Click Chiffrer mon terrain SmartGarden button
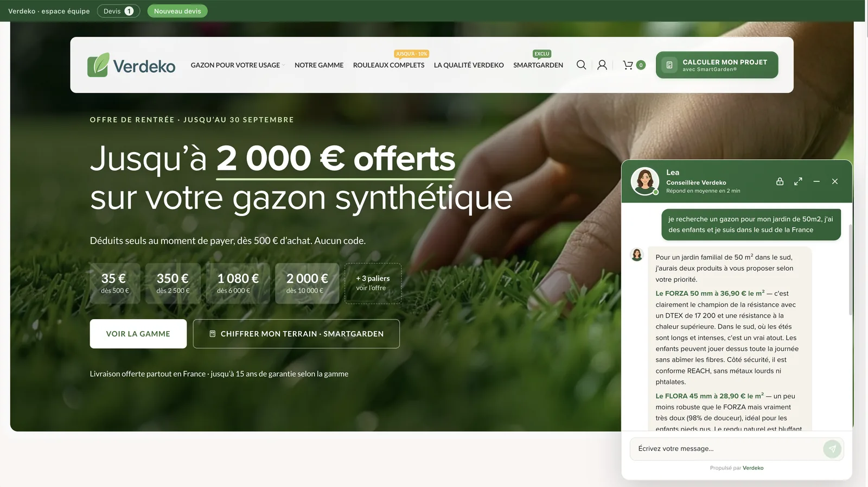Screen dimensions: 868x487 click(x=296, y=334)
